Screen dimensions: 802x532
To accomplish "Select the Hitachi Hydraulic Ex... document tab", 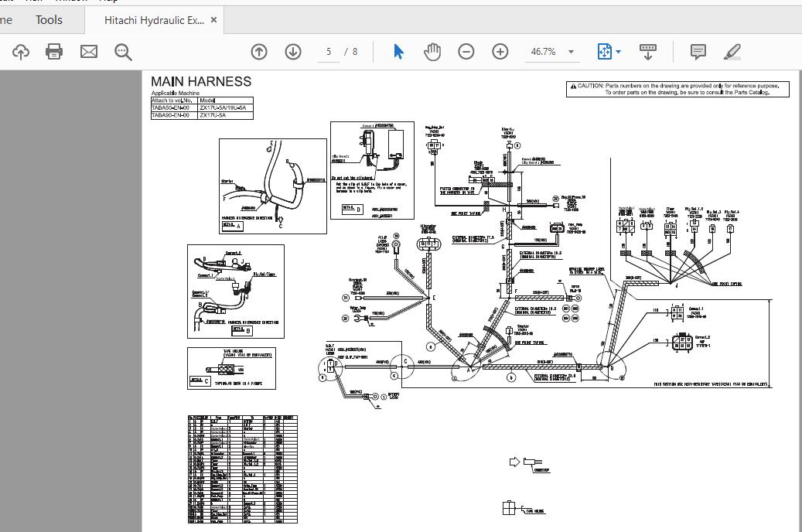I will [154, 20].
